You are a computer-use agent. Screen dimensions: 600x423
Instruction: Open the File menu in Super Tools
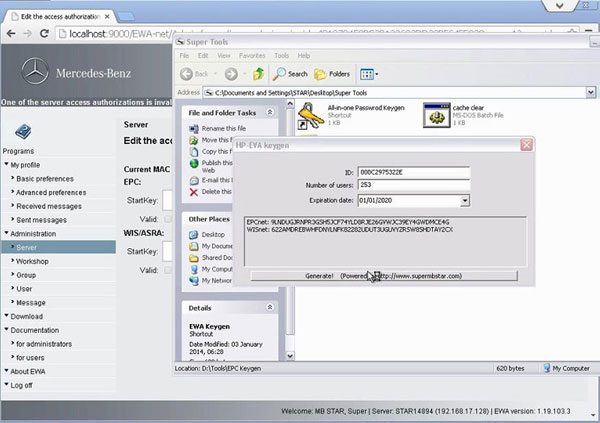[184, 56]
